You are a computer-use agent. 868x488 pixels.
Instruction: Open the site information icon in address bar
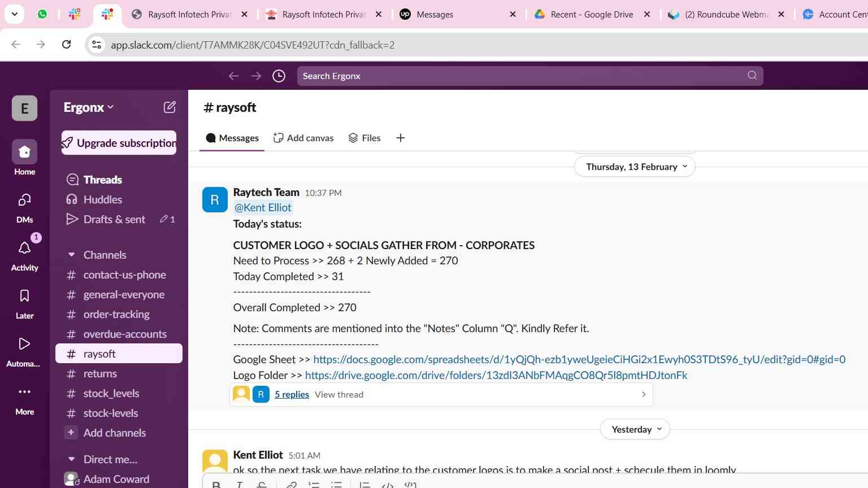click(x=97, y=45)
